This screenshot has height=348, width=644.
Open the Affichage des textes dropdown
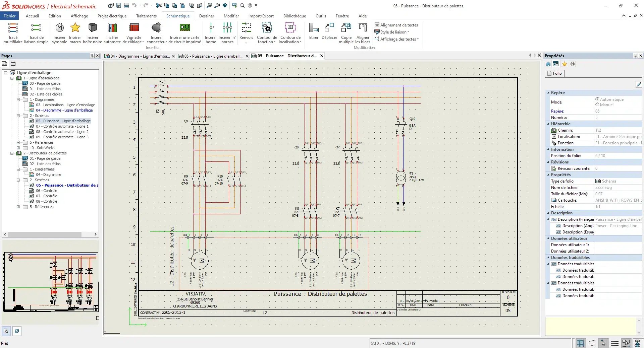pyautogui.click(x=396, y=39)
